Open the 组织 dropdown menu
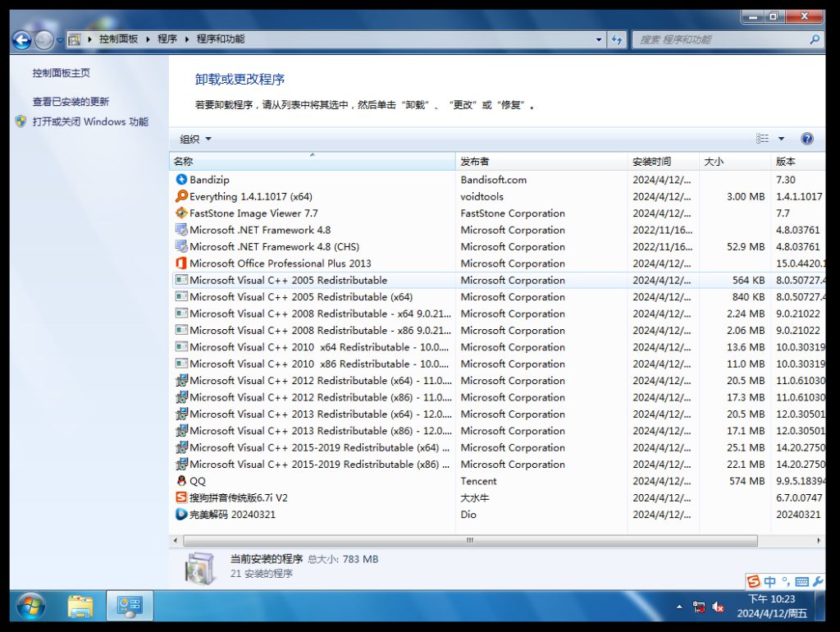 pos(196,139)
